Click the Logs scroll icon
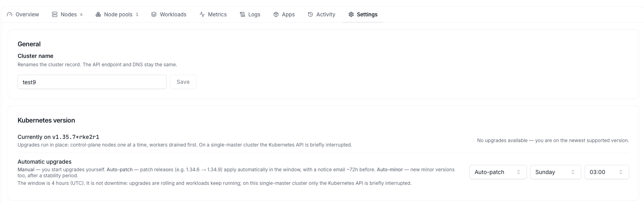 [x=242, y=14]
